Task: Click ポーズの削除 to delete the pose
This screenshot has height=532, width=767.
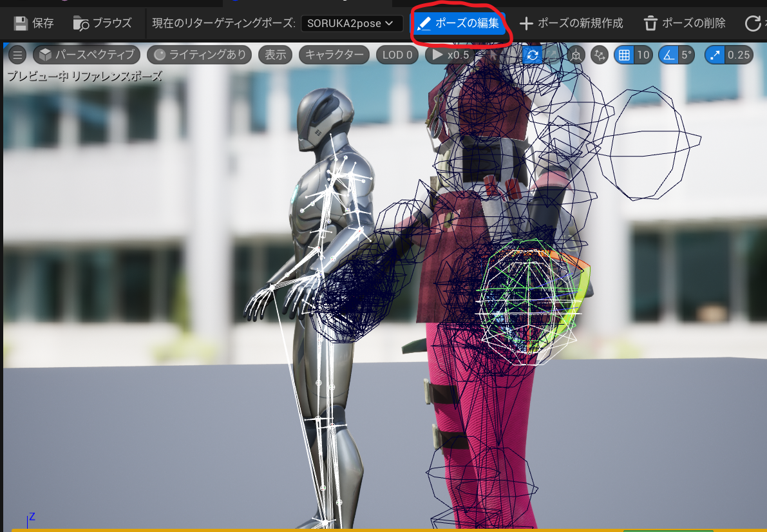Action: coord(685,23)
